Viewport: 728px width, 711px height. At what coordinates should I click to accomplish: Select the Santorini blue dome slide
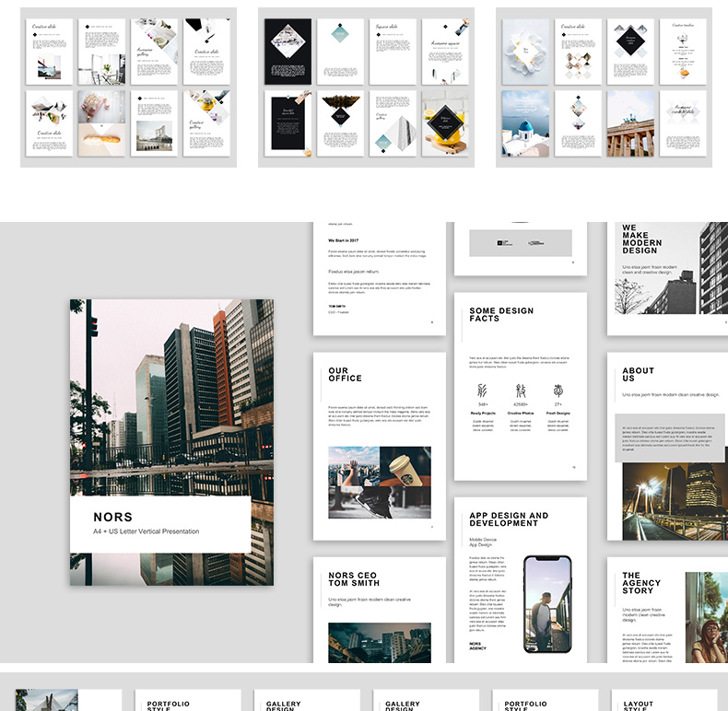[x=525, y=123]
